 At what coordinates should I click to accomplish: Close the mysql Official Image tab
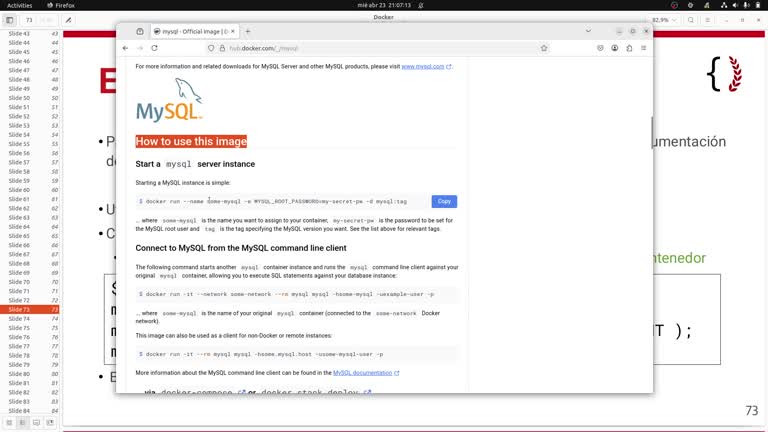tap(233, 31)
